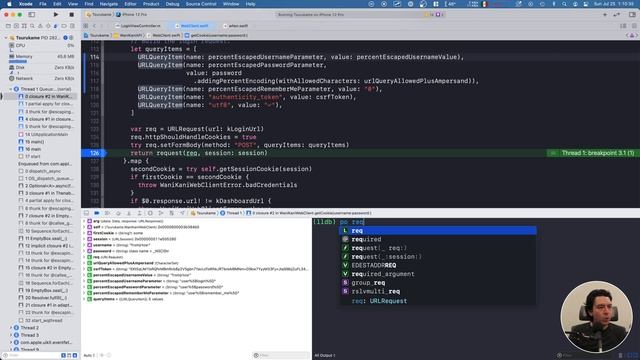The image size is (640, 360).
Task: Expand Thread 3 in debug navigator
Action: point(11,335)
